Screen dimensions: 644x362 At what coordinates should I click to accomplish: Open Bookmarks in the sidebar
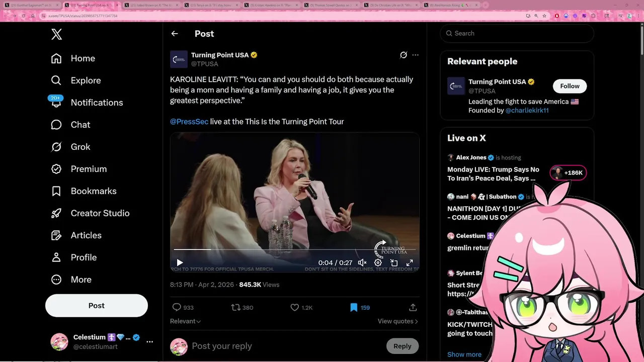[84, 191]
